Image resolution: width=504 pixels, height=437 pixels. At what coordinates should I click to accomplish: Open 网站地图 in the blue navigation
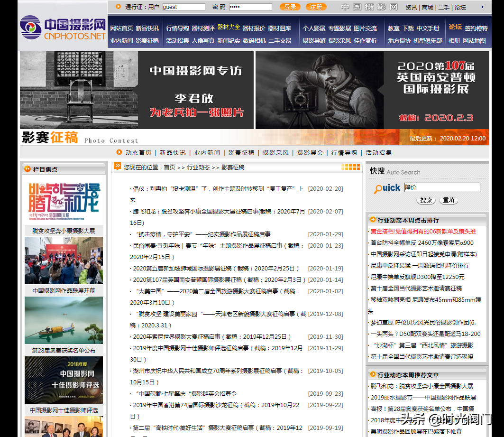[x=475, y=40]
